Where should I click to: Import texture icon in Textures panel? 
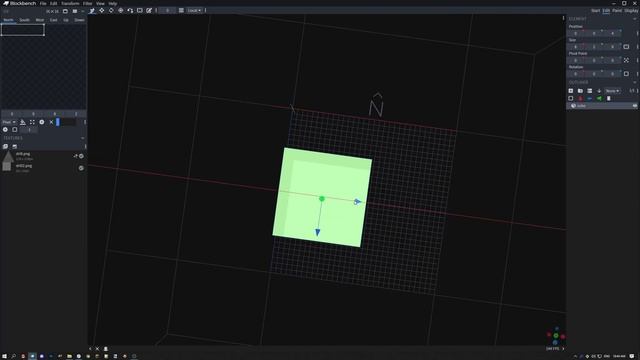pyautogui.click(x=5, y=146)
